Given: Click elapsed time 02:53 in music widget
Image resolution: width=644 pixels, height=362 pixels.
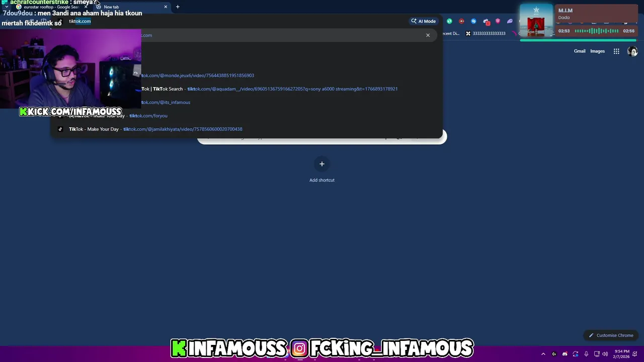Looking at the screenshot, I should coord(563,31).
